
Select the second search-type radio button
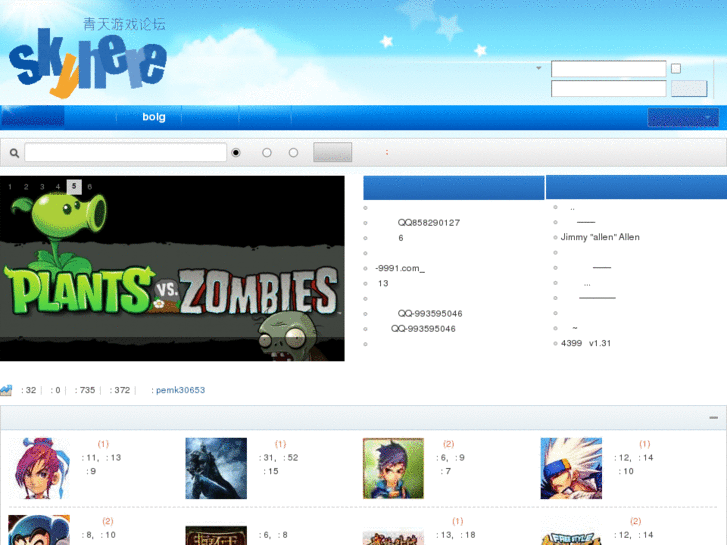[267, 153]
